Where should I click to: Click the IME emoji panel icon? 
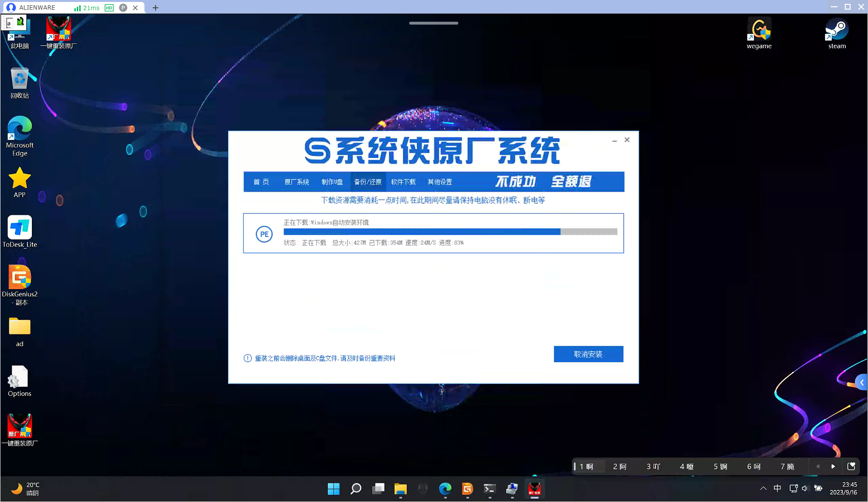[851, 466]
